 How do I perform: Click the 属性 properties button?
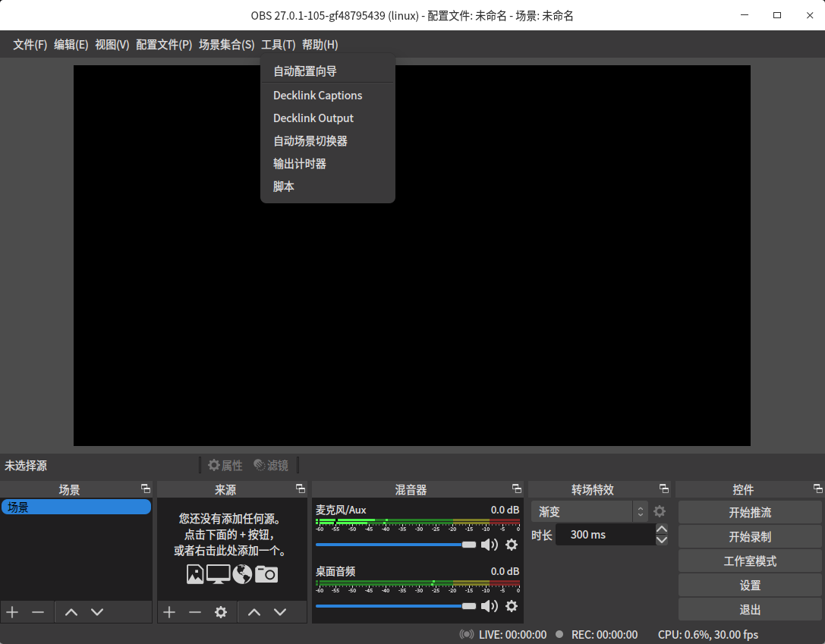click(225, 465)
